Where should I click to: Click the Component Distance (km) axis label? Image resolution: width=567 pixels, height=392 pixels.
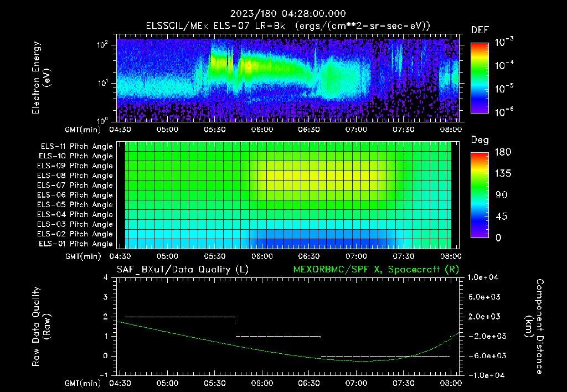point(534,327)
